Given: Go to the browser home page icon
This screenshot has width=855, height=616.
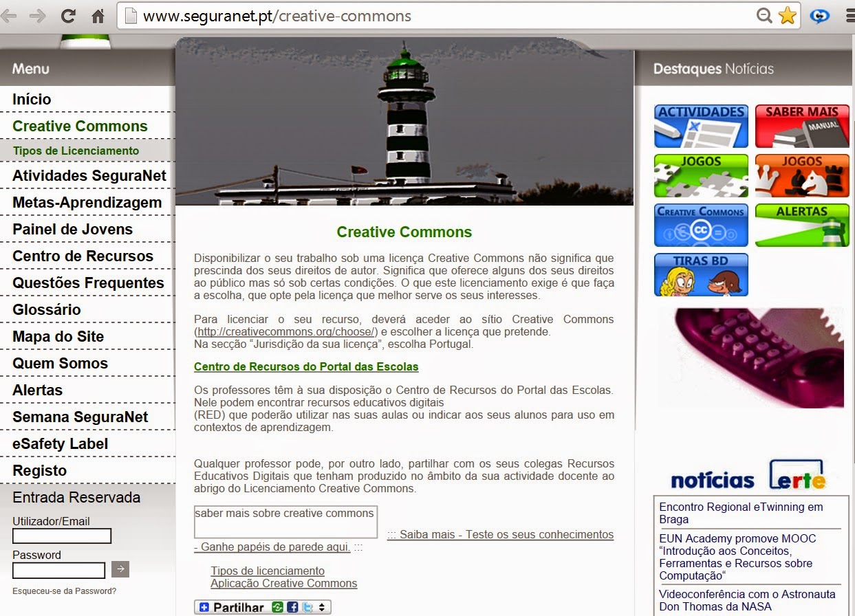Looking at the screenshot, I should coord(98,16).
